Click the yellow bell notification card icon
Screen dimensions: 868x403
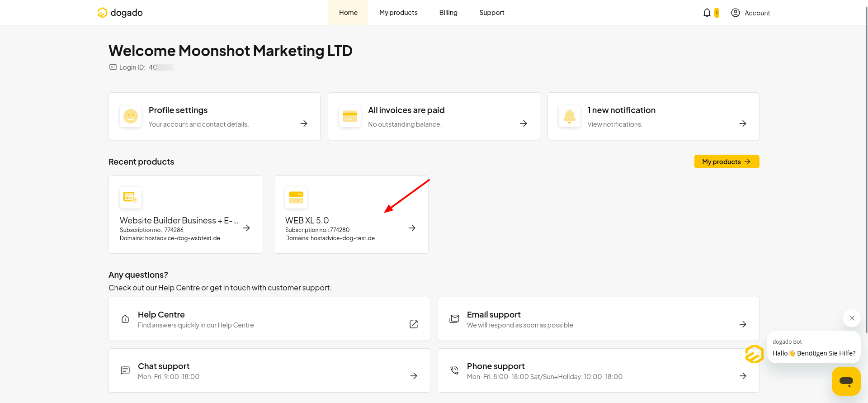[x=570, y=116]
